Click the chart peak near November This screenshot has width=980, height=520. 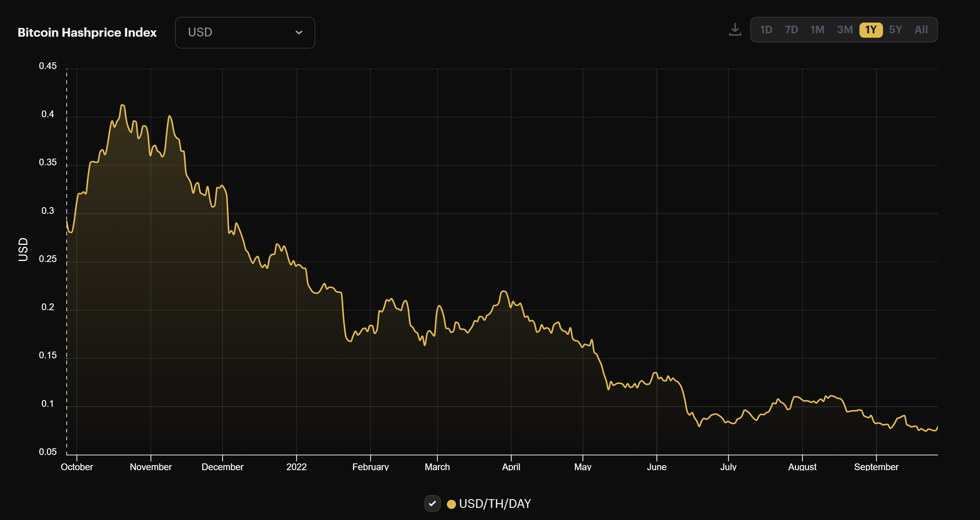(122, 105)
